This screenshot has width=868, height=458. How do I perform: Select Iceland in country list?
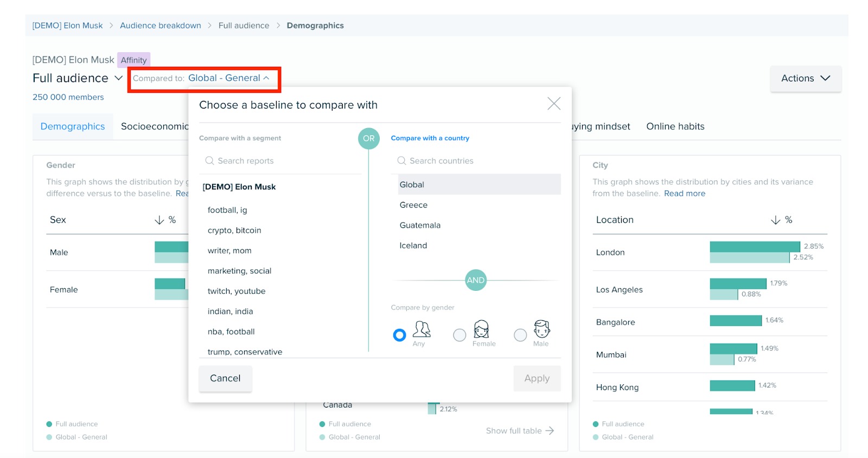(479, 245)
